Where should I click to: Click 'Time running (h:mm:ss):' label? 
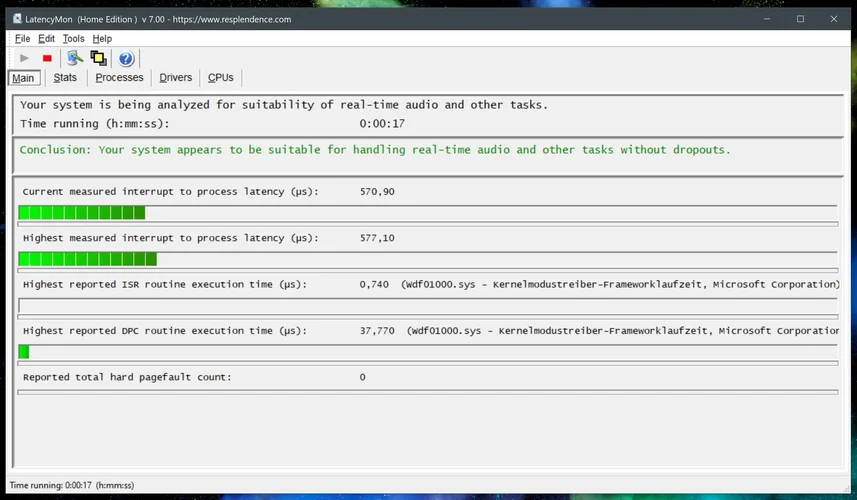point(95,124)
